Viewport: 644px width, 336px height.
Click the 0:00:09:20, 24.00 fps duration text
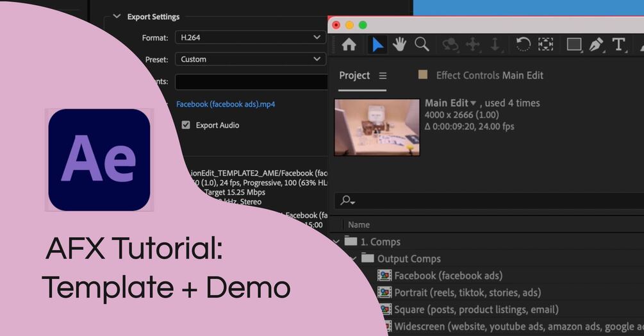click(470, 126)
